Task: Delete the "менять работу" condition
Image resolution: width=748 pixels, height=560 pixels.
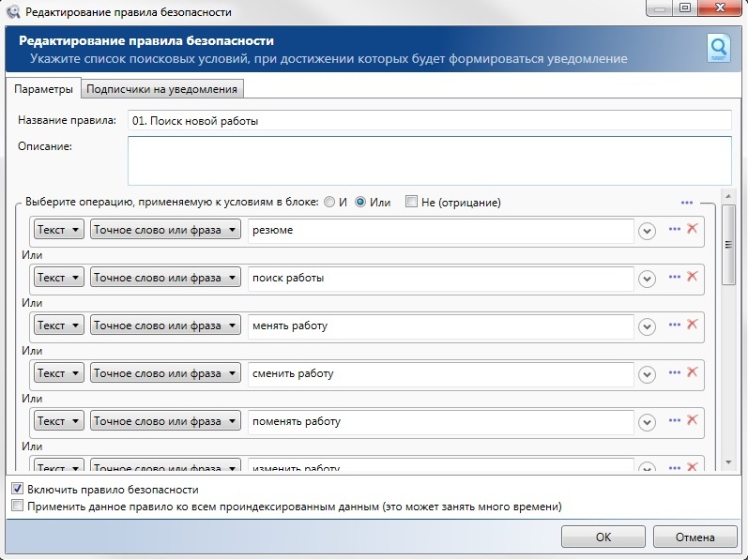Action: [x=693, y=325]
